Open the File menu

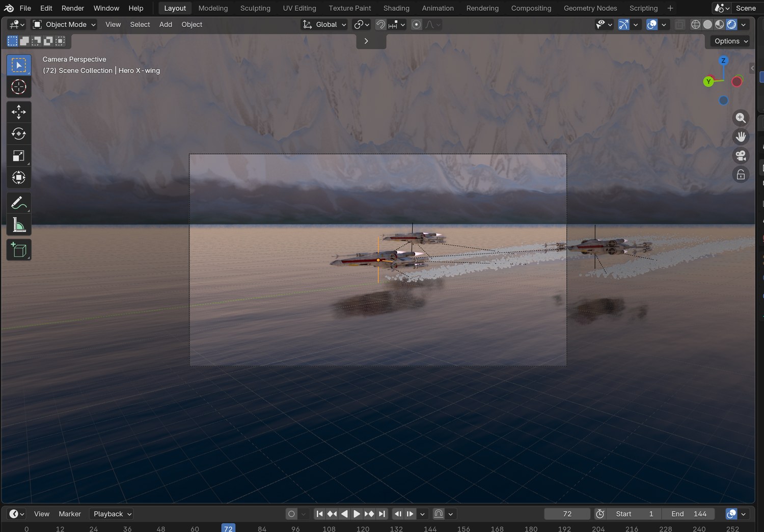(25, 8)
